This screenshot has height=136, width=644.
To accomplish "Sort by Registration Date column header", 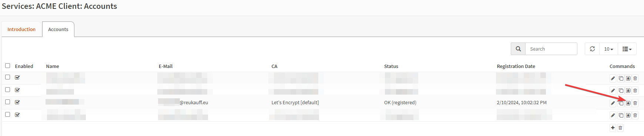I will click(x=516, y=66).
